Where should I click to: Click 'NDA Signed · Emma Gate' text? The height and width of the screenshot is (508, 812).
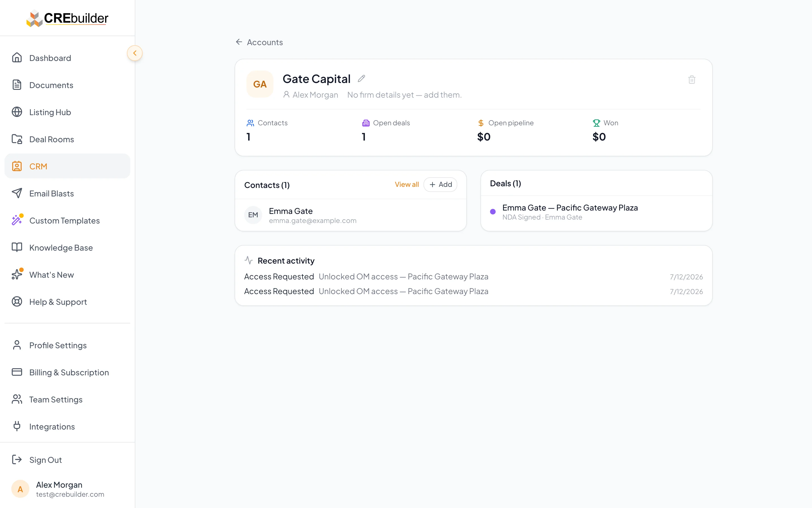pos(542,217)
